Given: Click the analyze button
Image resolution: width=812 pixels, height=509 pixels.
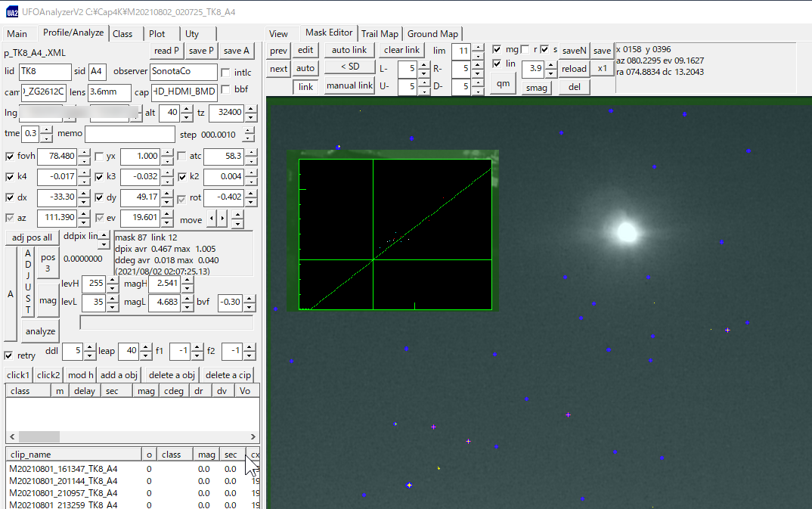Looking at the screenshot, I should click(x=39, y=331).
